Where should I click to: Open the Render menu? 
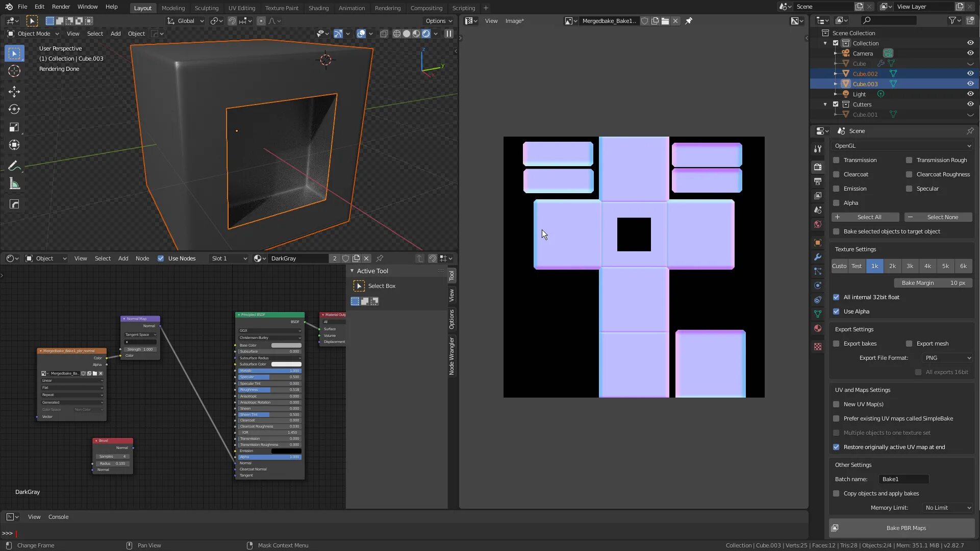(61, 7)
